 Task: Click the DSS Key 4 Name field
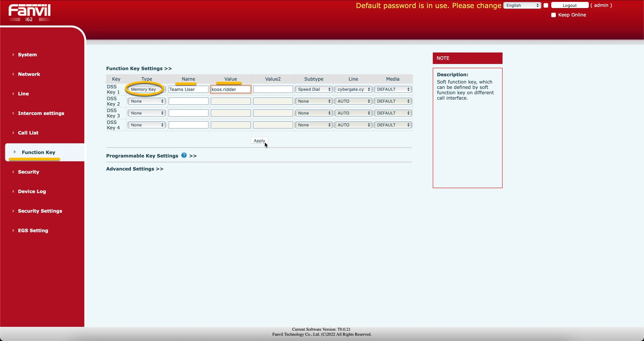click(188, 125)
